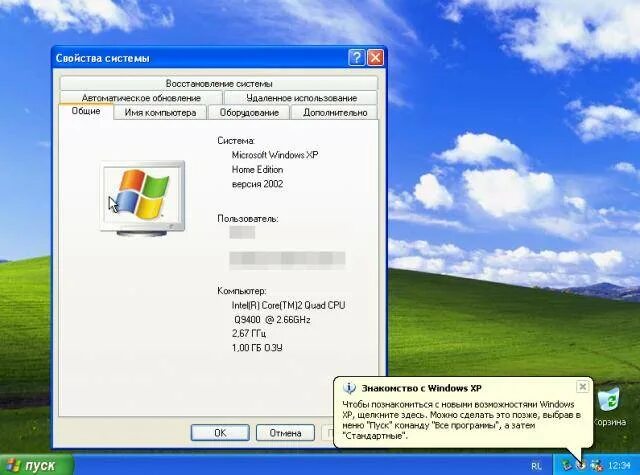Click the Знакомство с Windows XP balloon title

click(x=422, y=388)
